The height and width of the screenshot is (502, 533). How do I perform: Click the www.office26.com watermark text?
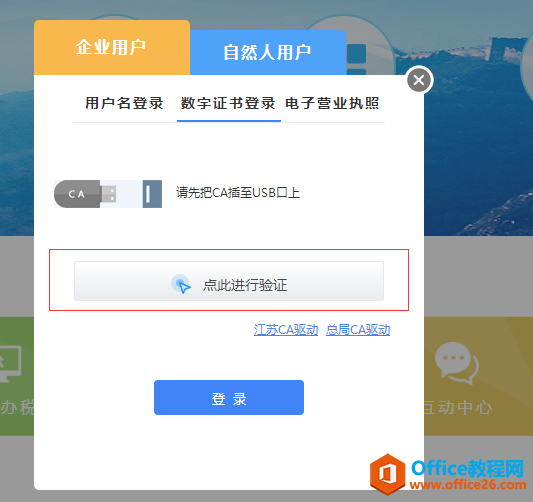(468, 484)
